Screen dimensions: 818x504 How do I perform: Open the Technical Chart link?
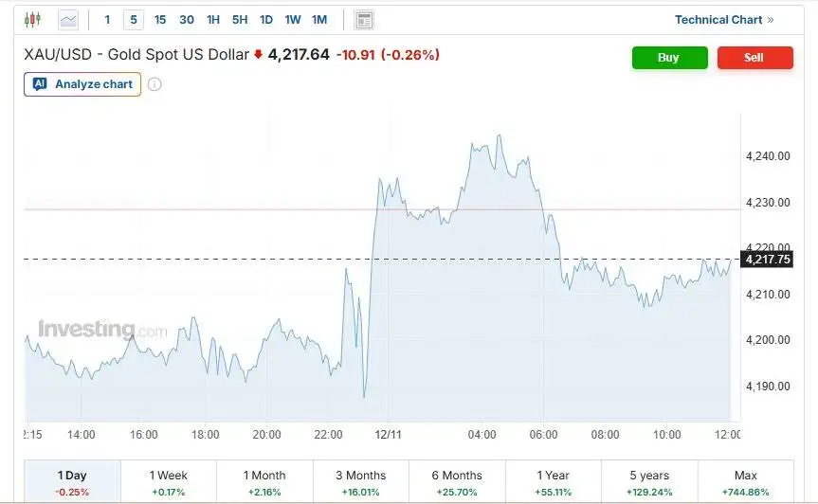point(718,20)
